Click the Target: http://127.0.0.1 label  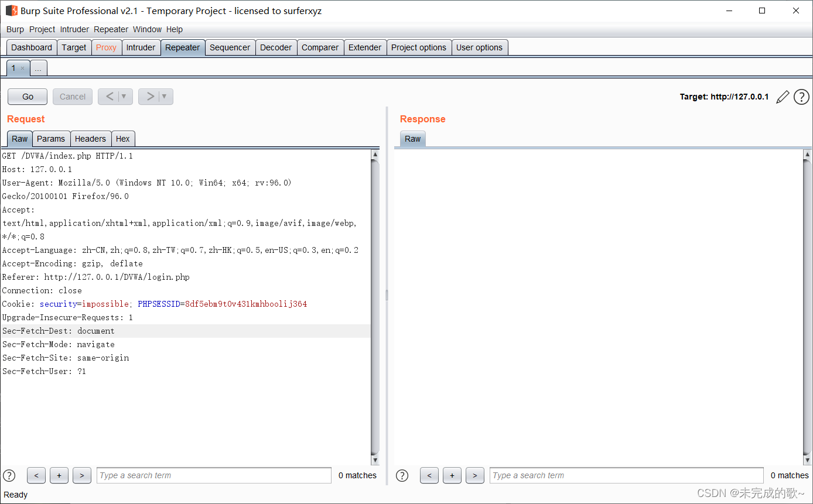[x=724, y=97]
